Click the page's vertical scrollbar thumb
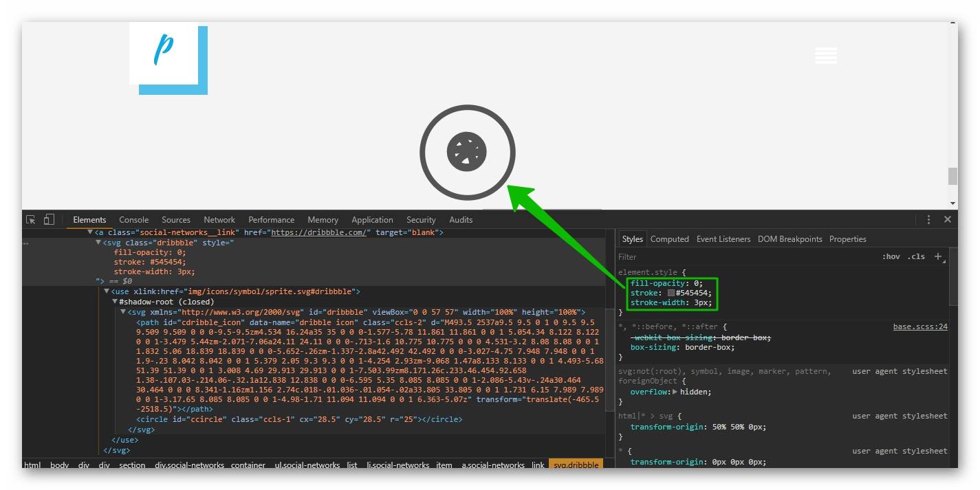 point(952,176)
